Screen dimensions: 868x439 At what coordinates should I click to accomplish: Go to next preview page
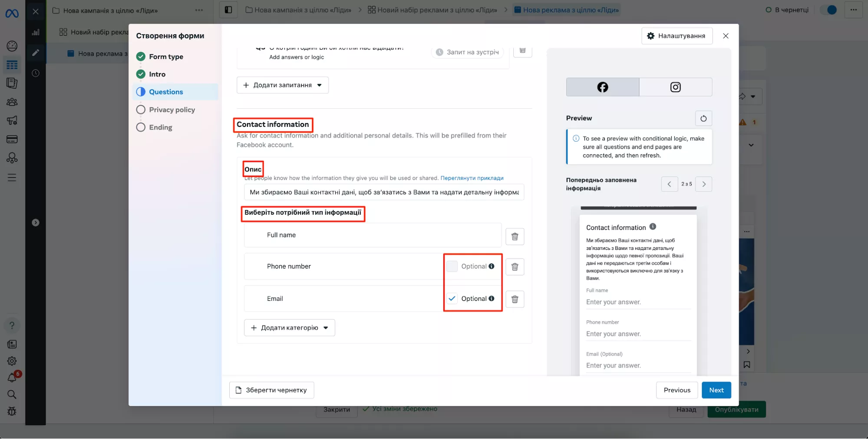[x=703, y=184]
